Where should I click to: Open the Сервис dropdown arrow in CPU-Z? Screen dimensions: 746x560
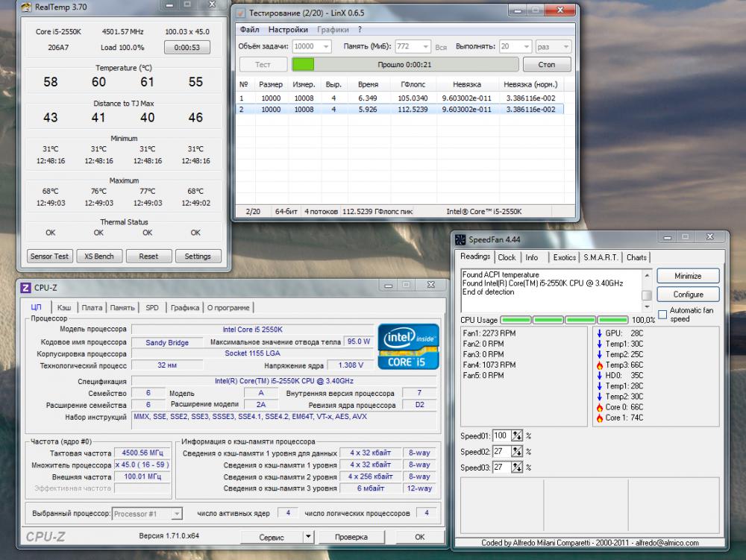click(308, 537)
